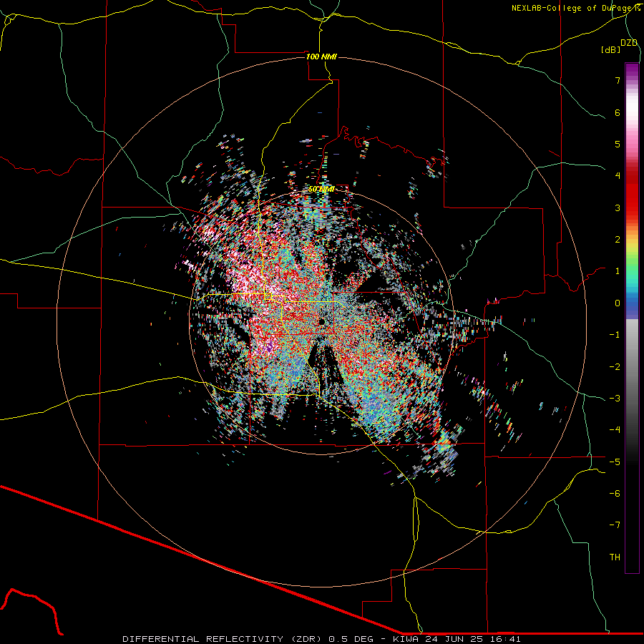The height and width of the screenshot is (644, 644).
Task: Click the '100 NMI' range ring label
Action: click(x=321, y=57)
